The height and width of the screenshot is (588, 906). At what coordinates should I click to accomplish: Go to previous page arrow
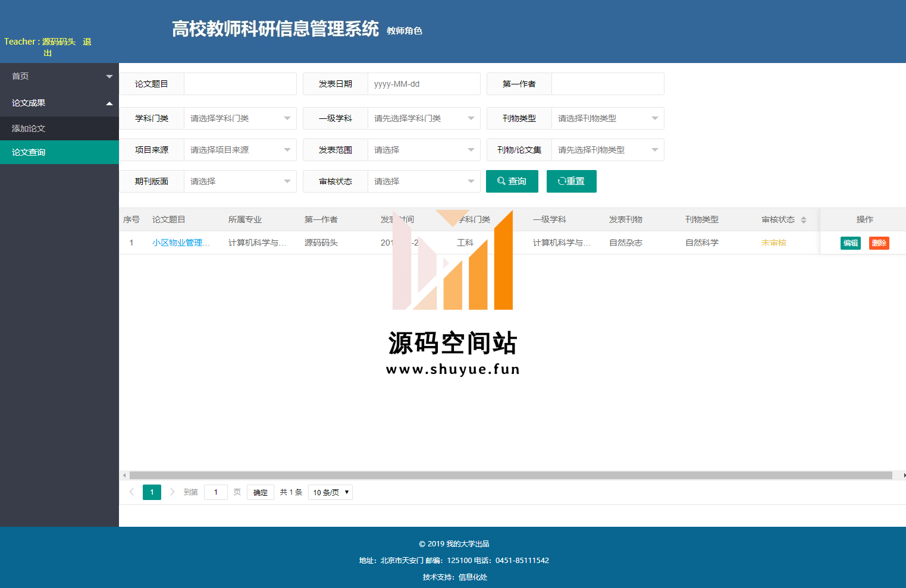coord(131,492)
